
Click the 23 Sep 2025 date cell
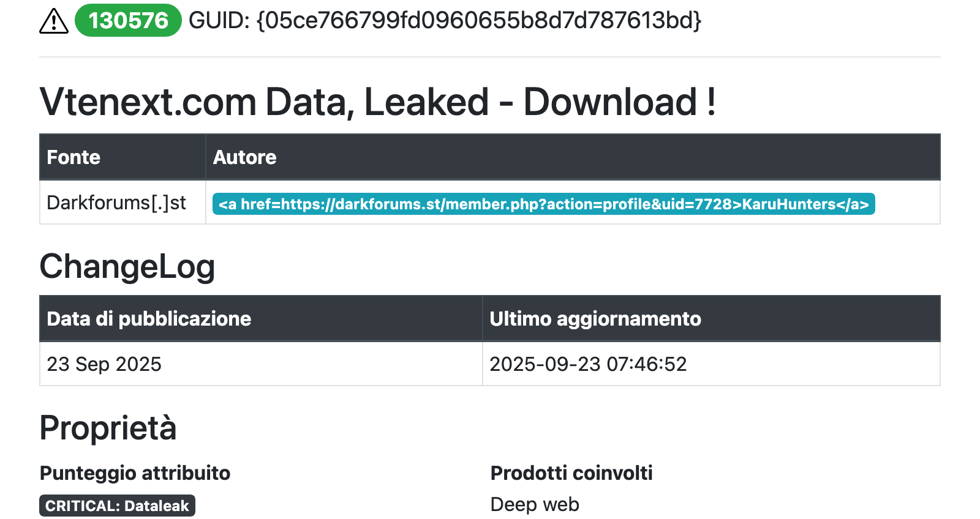click(x=104, y=364)
